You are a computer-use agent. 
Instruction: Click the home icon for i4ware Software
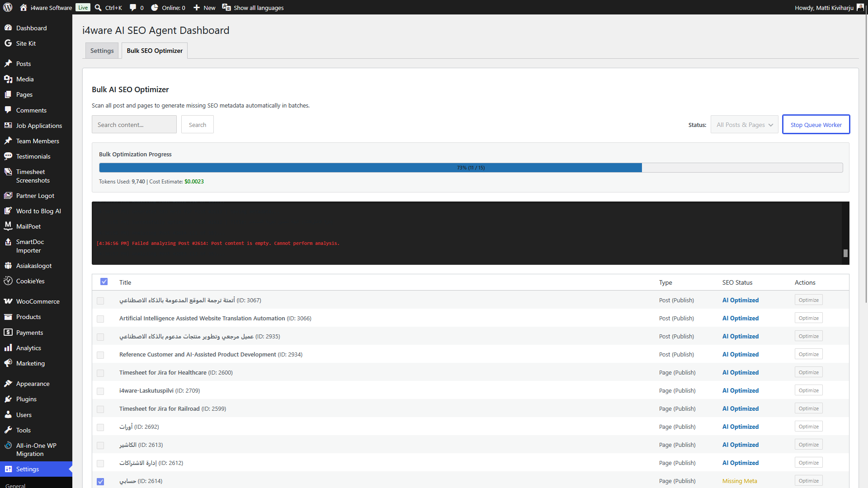[24, 7]
